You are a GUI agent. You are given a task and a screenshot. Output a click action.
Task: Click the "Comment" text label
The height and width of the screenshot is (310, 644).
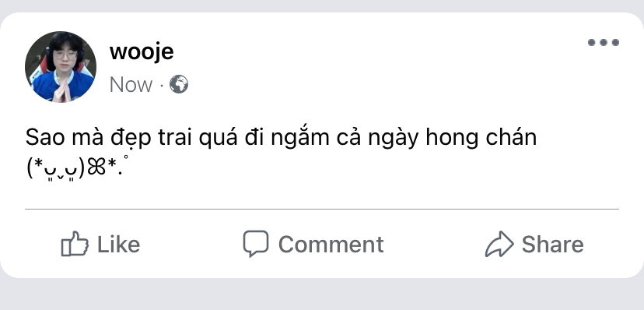click(x=331, y=245)
